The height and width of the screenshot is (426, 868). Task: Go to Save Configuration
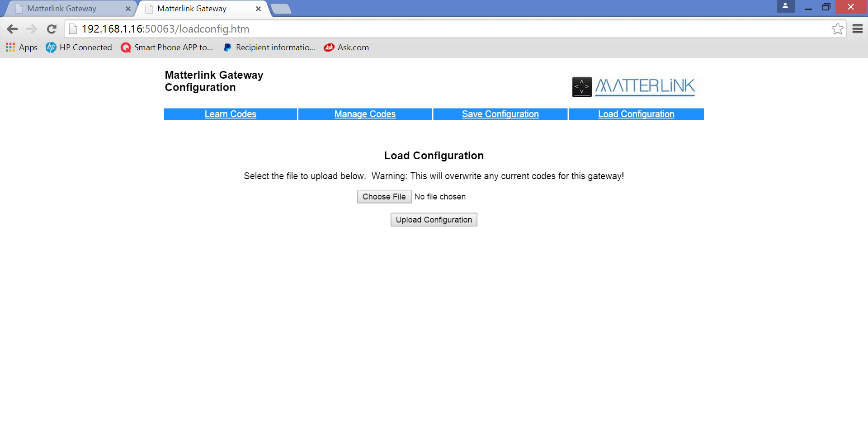pyautogui.click(x=500, y=114)
